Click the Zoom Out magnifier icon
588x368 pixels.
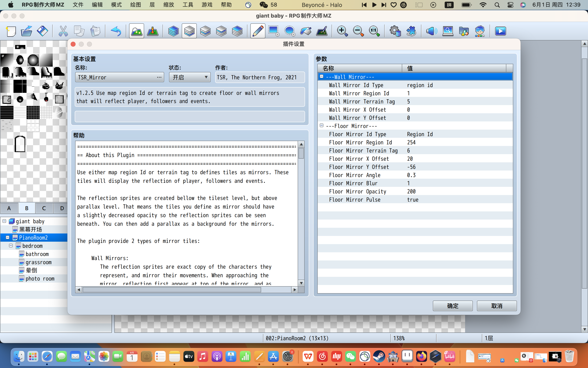click(358, 31)
